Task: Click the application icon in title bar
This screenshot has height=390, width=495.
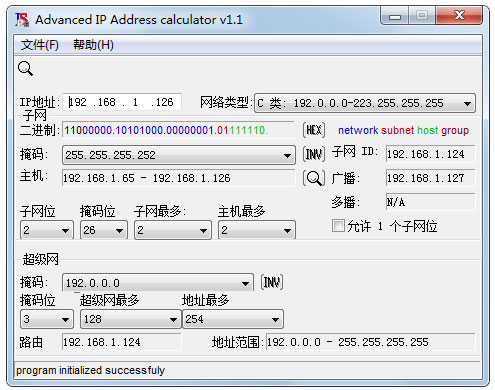Action: pyautogui.click(x=22, y=19)
